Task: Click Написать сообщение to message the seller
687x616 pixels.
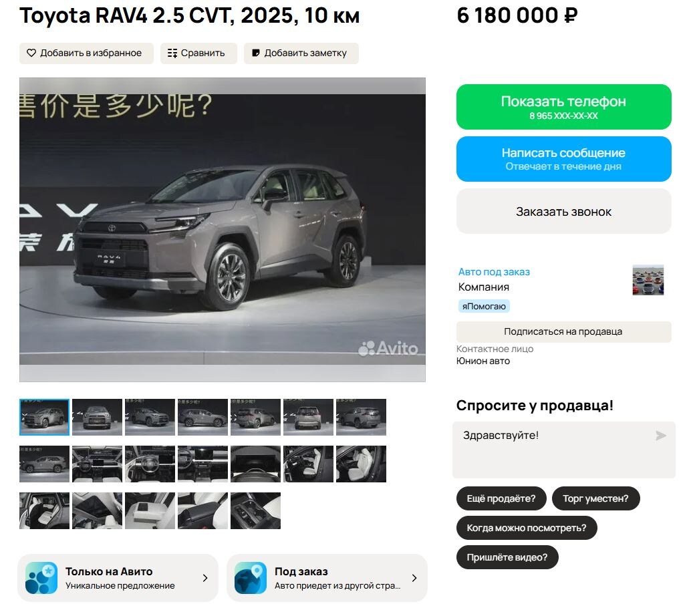Action: [563, 158]
